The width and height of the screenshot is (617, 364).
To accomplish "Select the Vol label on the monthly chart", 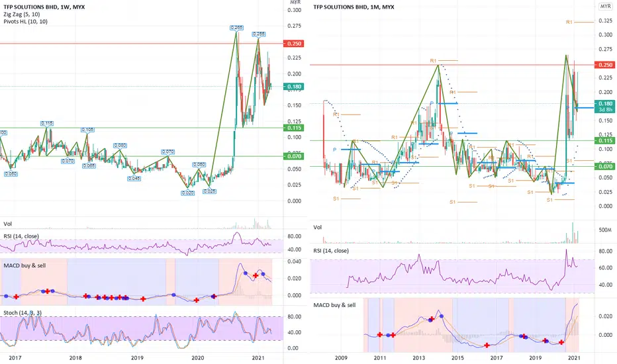I will pyautogui.click(x=318, y=228).
